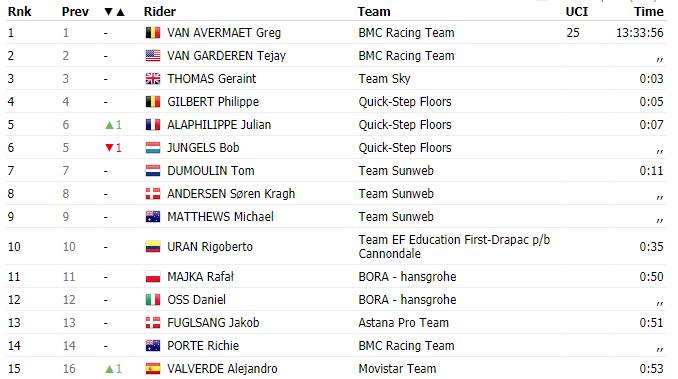Click the USA flag beside VAN GARDEREN Tejay
Screen dimensions: 678x379
[153, 56]
